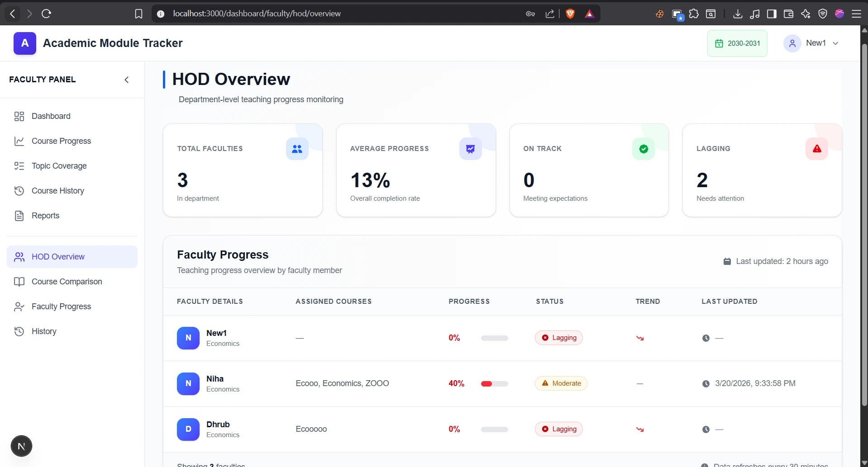Click Niha's 40% progress bar

[x=495, y=384]
